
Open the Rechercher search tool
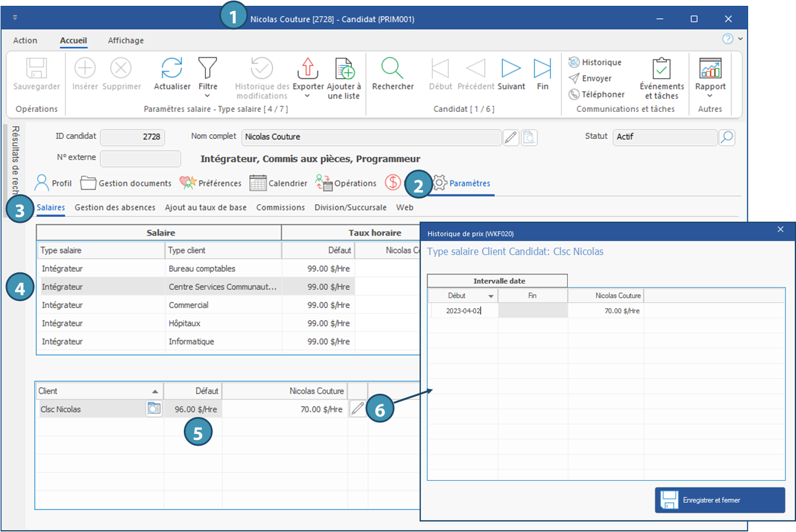click(x=393, y=69)
